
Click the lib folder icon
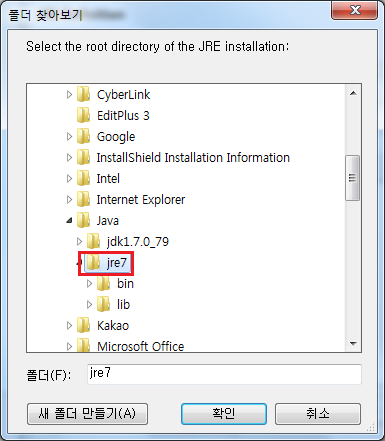click(103, 304)
